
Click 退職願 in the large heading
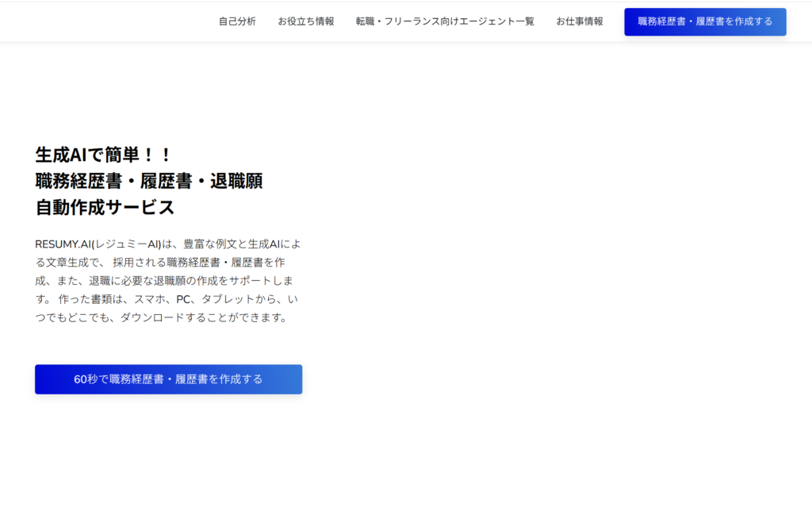pyautogui.click(x=236, y=181)
